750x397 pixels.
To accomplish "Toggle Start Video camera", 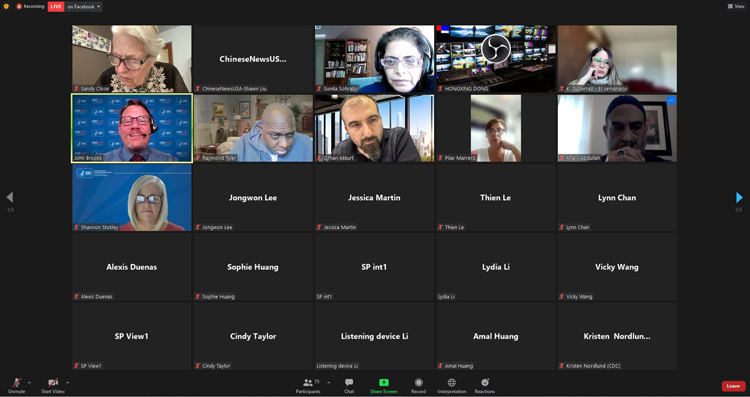I will [53, 386].
